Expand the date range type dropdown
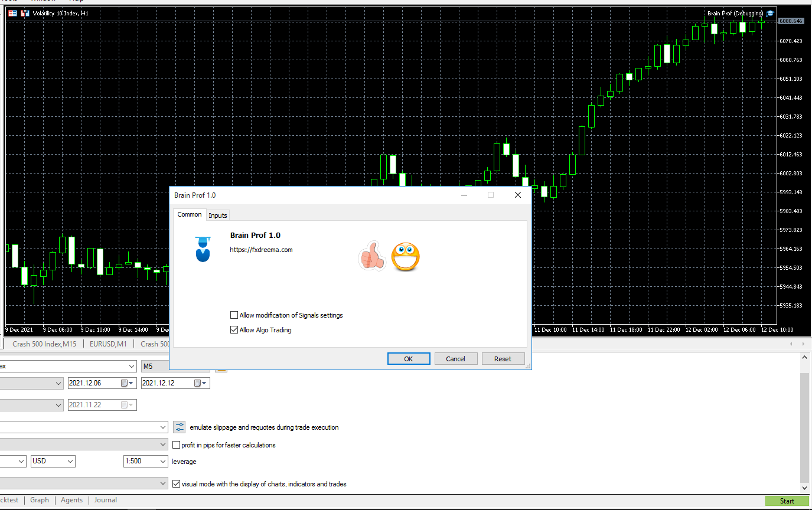Screen dimensions: 812x510 click(x=58, y=383)
